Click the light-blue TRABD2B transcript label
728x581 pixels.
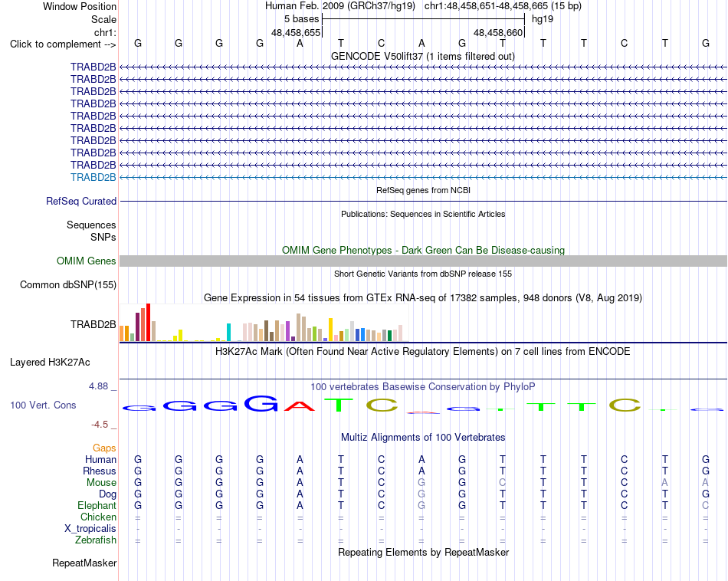pos(93,177)
